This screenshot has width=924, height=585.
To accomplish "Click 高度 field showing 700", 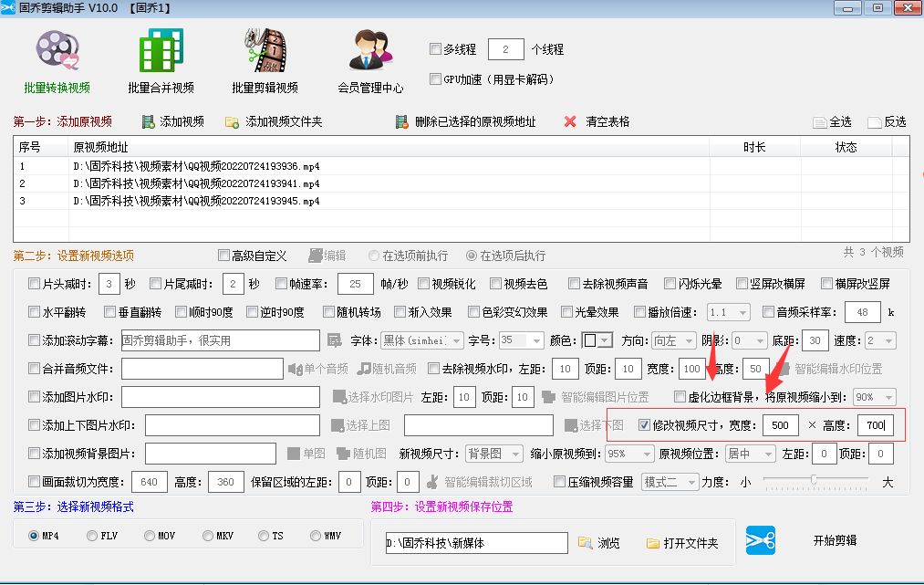I will [x=876, y=425].
